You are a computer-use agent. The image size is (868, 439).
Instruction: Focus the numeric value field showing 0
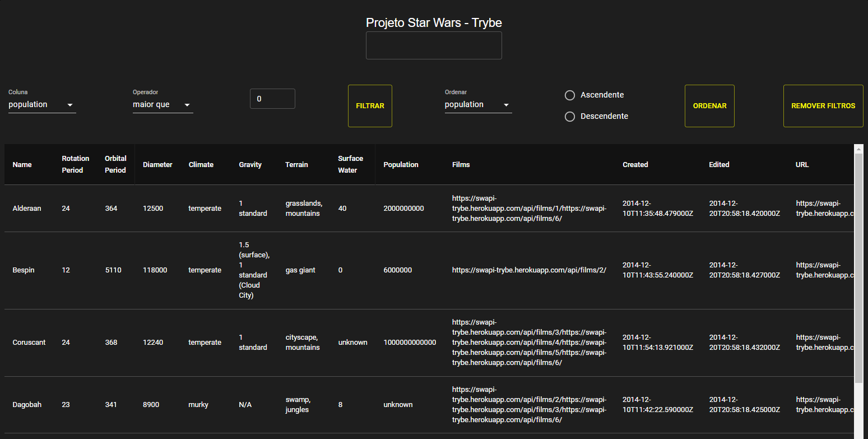(x=272, y=99)
